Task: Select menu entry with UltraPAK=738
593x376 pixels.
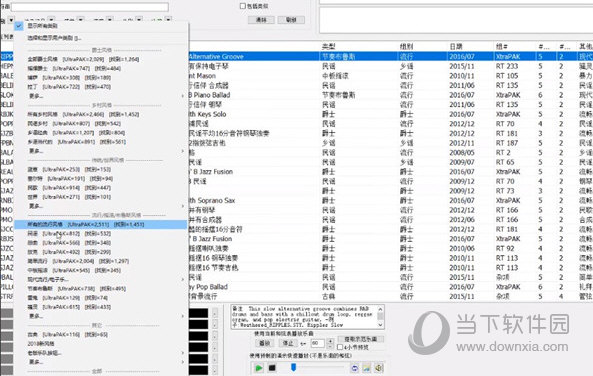Action: (x=101, y=288)
